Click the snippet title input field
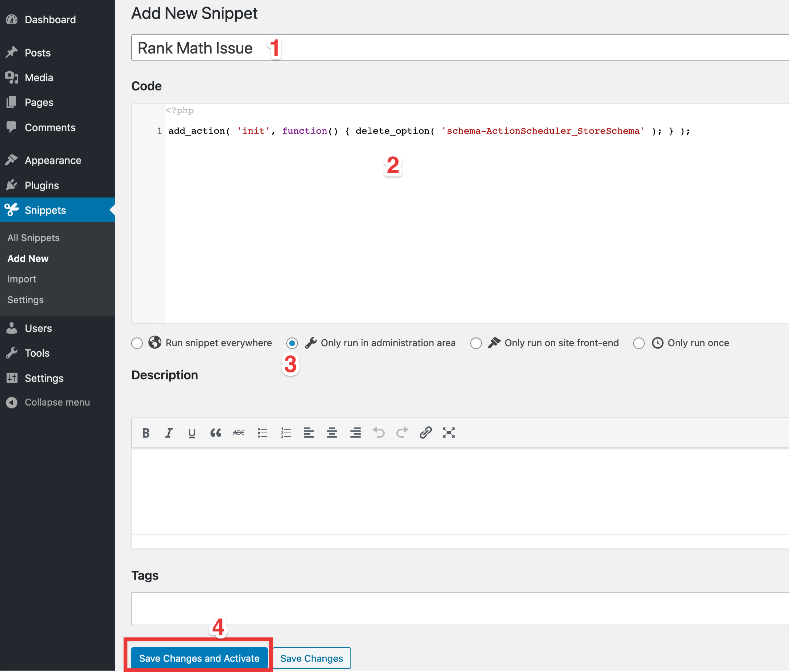The height and width of the screenshot is (672, 789). click(x=460, y=48)
